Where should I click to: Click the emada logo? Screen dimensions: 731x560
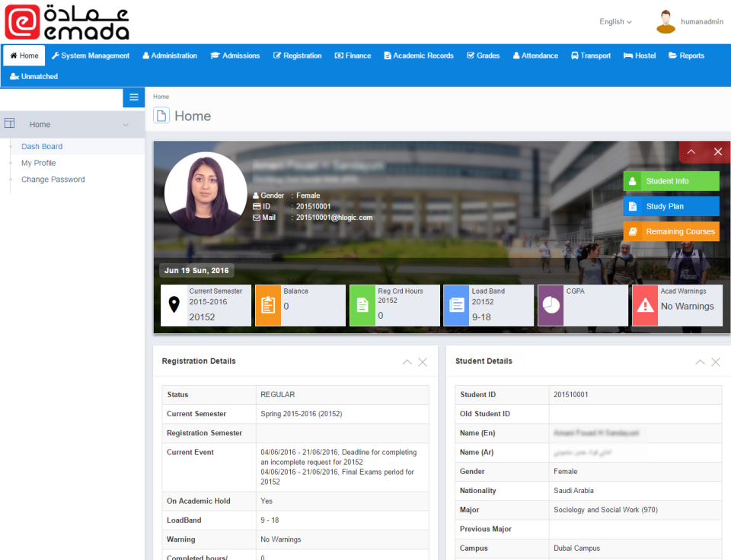(x=65, y=22)
